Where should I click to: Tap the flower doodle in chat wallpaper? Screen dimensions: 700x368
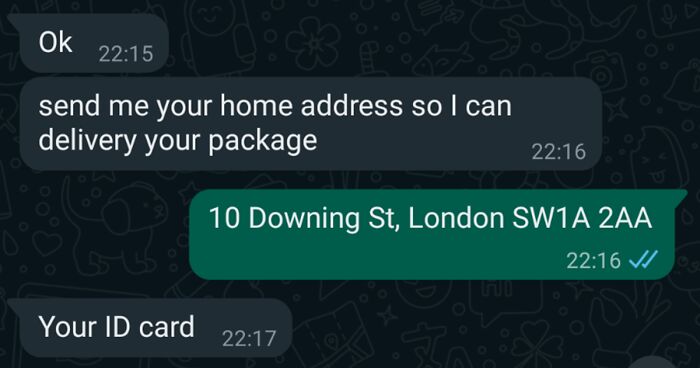tap(314, 44)
